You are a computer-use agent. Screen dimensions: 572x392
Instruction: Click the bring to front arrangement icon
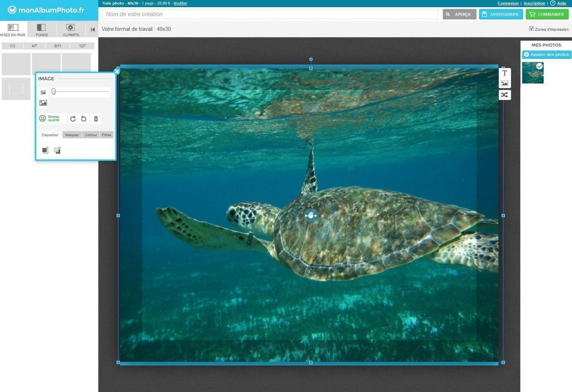click(x=45, y=150)
